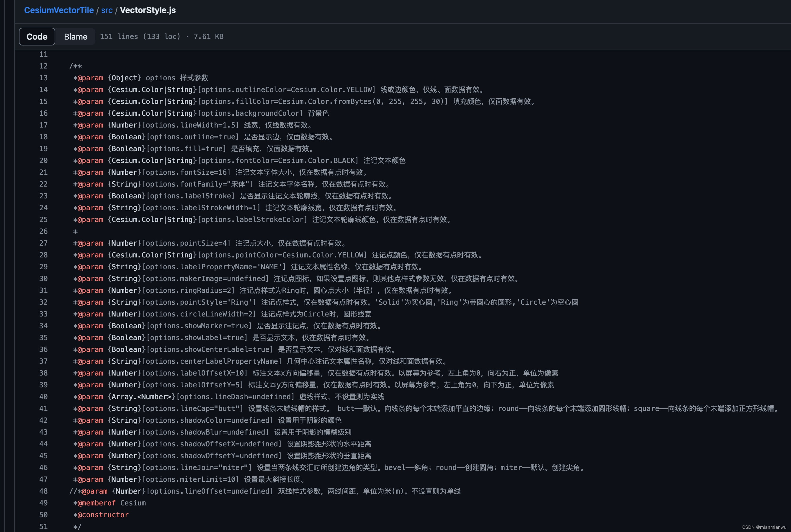Select line number 15 for fillColor param
Screen dimensions: 791x532
[43, 102]
